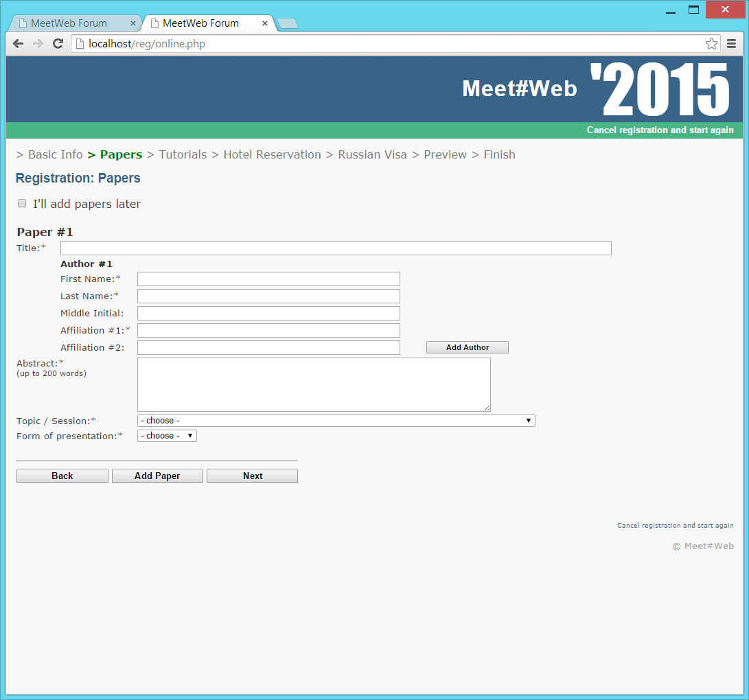Viewport: 749px width, 700px height.
Task: Enable the 'I'll add papers later' checkbox
Action: [22, 203]
